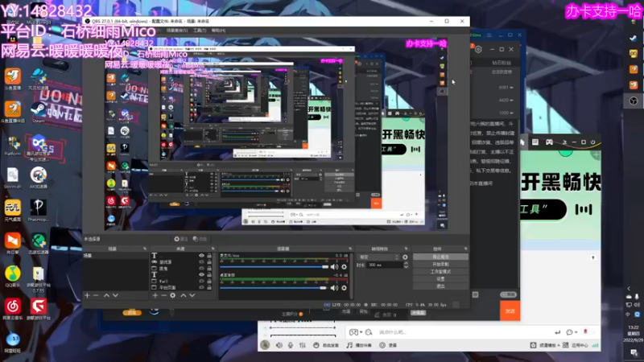The height and width of the screenshot is (362, 644).
Task: Open the 斗鱼直播 desktop icon
Action: point(13,79)
